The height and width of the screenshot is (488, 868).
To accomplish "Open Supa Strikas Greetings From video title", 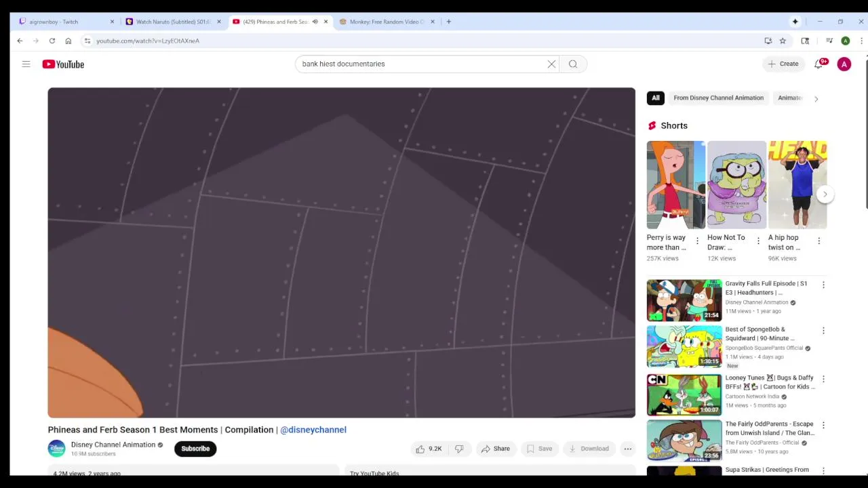I will pos(767,470).
